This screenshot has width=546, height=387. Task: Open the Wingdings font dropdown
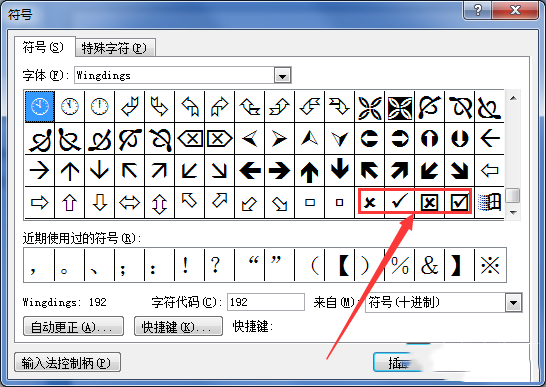click(282, 75)
